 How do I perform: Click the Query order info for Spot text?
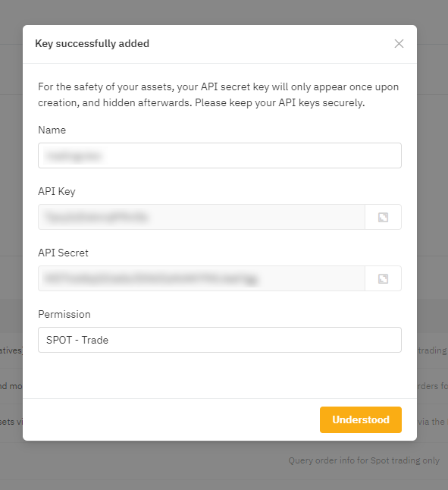(x=364, y=460)
